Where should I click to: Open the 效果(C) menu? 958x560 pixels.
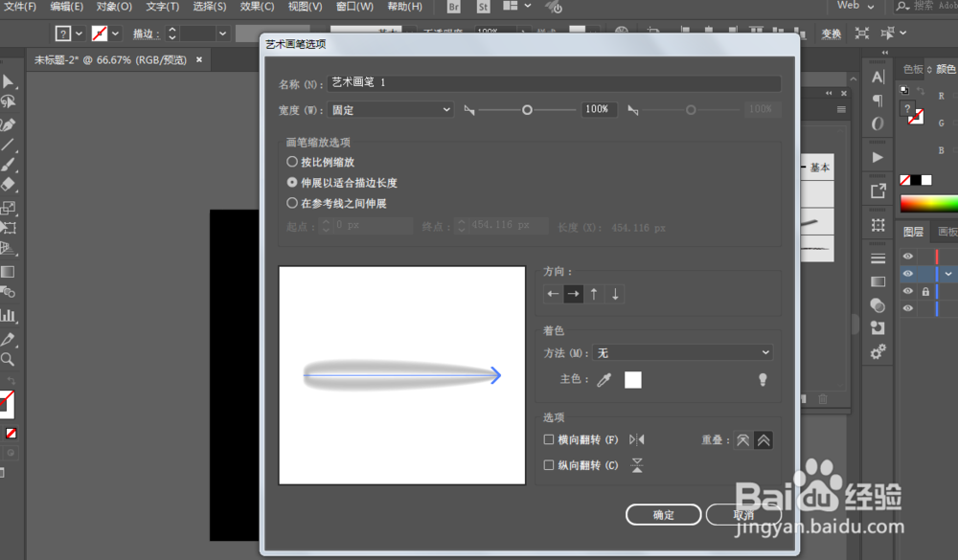[x=257, y=7]
